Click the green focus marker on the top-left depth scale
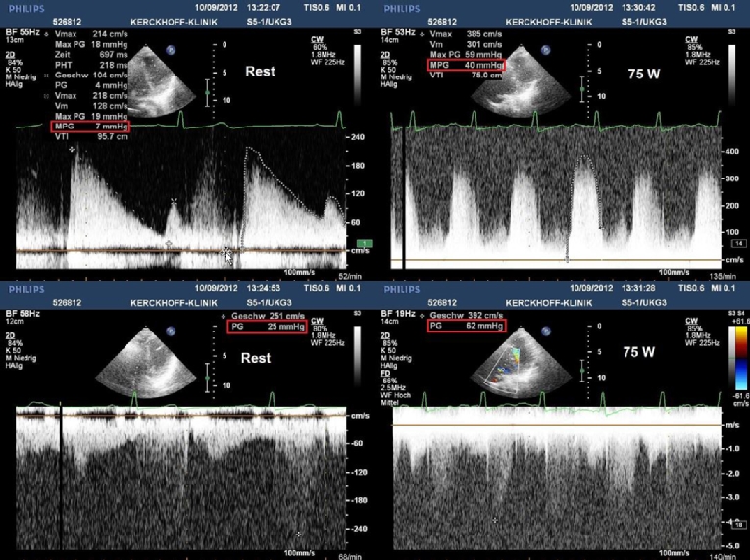The image size is (750, 560). (206, 90)
